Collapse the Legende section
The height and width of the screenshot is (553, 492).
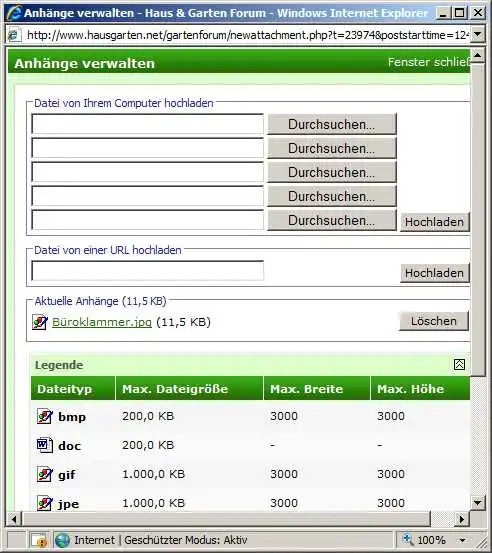(459, 364)
